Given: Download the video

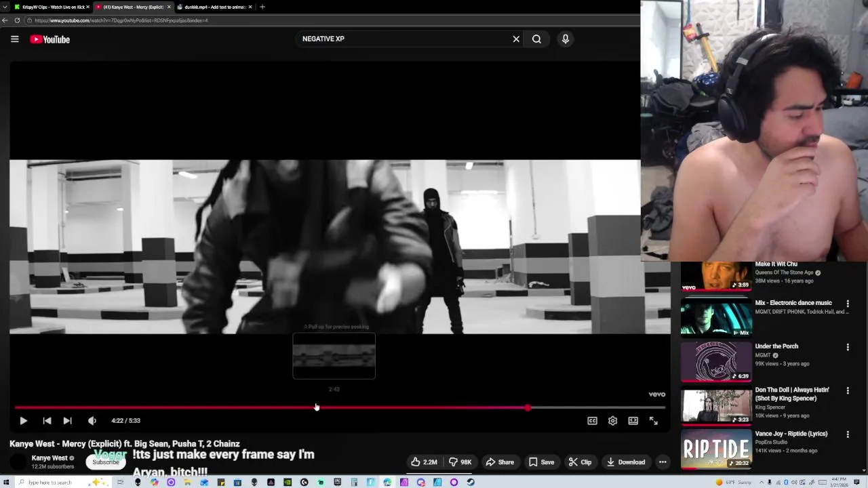Looking at the screenshot, I should click(625, 462).
